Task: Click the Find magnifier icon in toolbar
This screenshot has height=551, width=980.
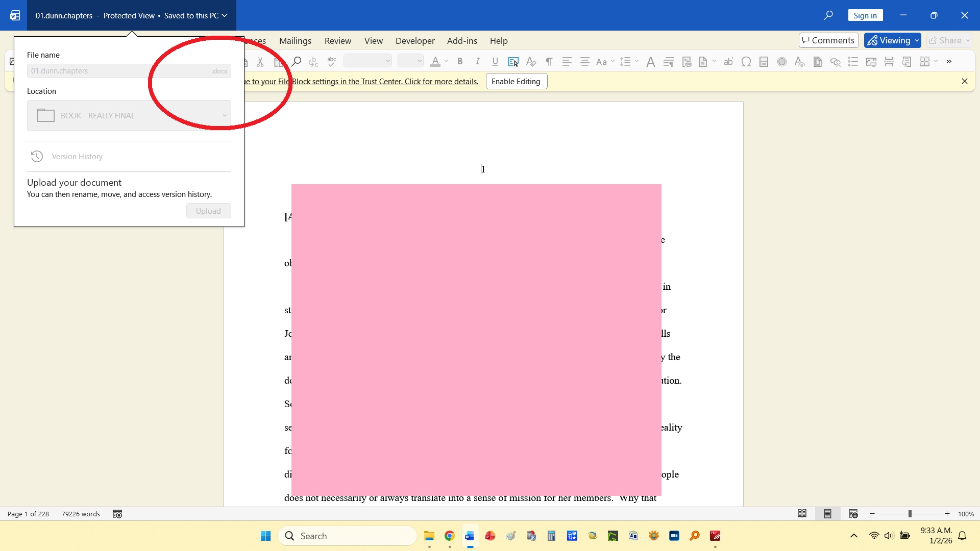Action: coord(296,62)
